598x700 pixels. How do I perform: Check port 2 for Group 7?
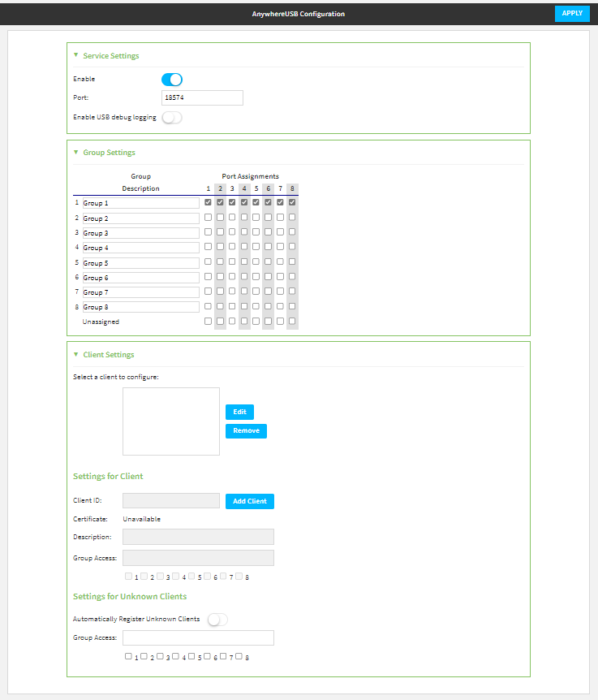point(220,291)
